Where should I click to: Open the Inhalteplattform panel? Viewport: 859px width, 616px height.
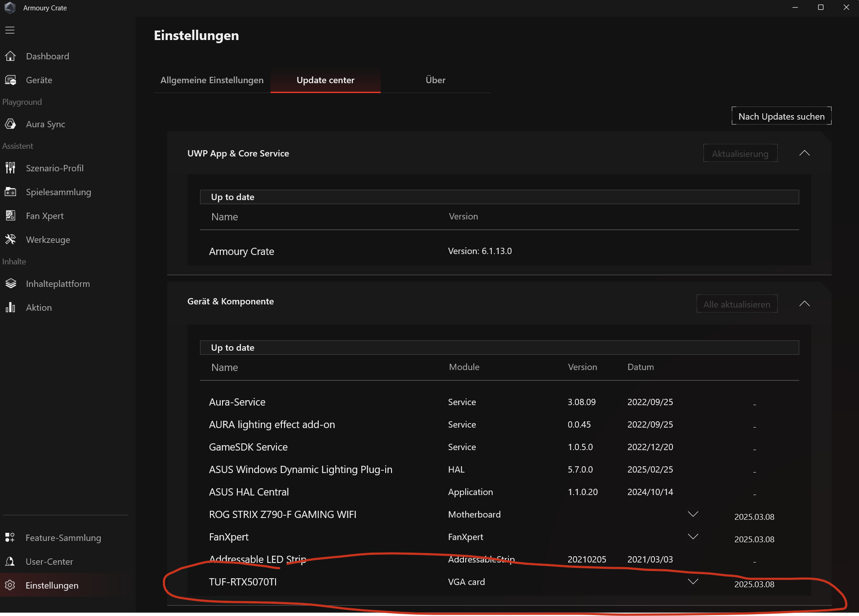click(x=10, y=283)
